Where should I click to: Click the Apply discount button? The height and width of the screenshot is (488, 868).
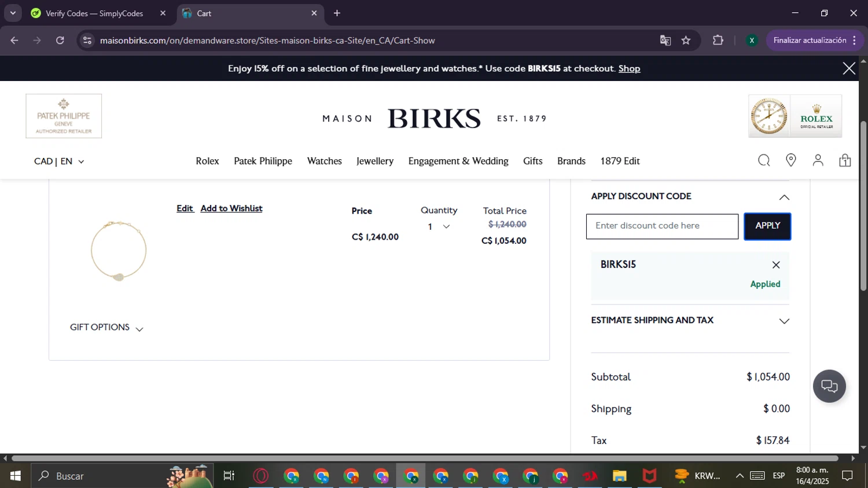pos(767,226)
